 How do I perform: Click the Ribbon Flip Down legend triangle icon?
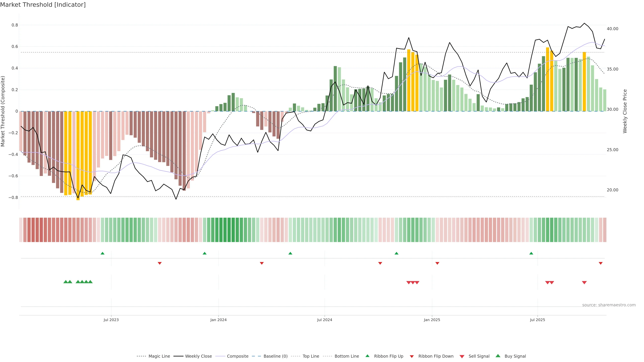pyautogui.click(x=412, y=356)
